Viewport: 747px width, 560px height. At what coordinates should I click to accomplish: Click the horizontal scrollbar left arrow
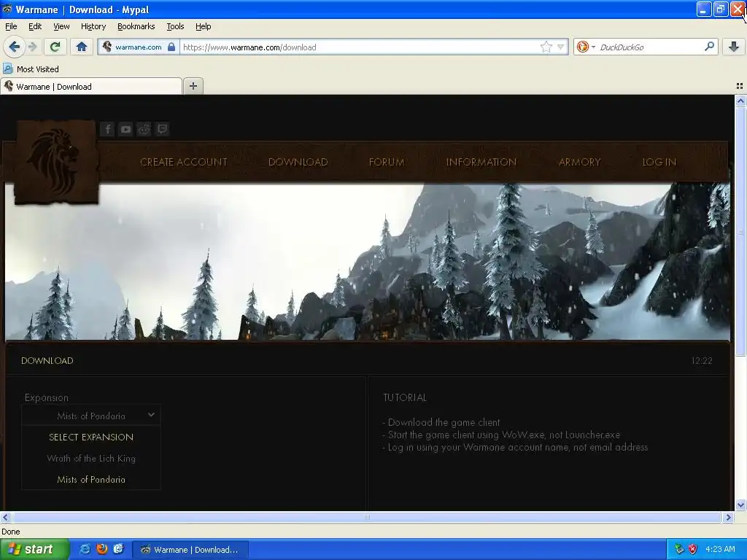tap(5, 517)
